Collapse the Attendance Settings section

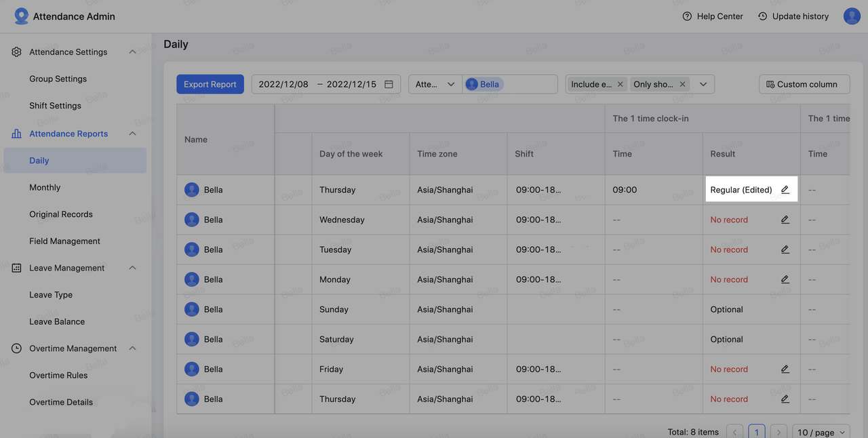click(x=132, y=52)
